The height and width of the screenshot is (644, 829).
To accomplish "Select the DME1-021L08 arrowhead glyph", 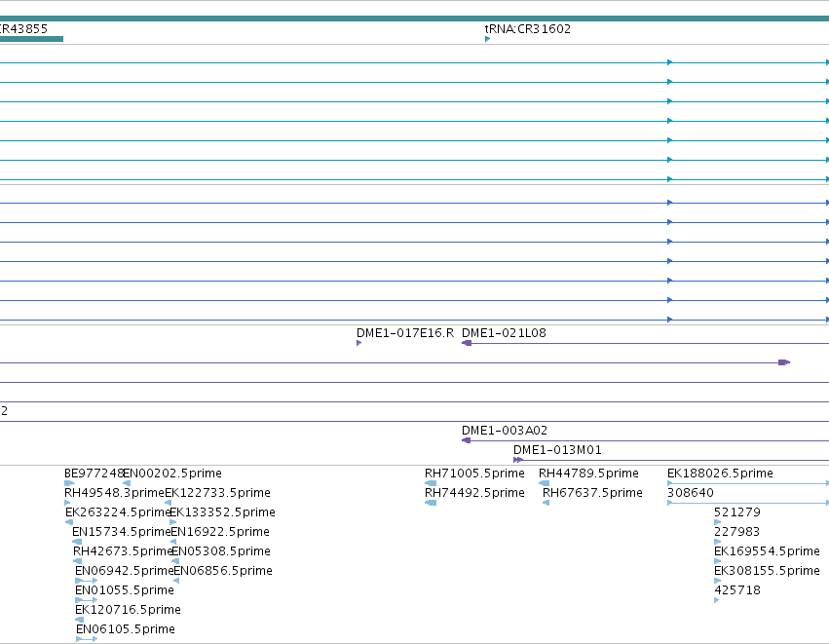I will [x=467, y=343].
